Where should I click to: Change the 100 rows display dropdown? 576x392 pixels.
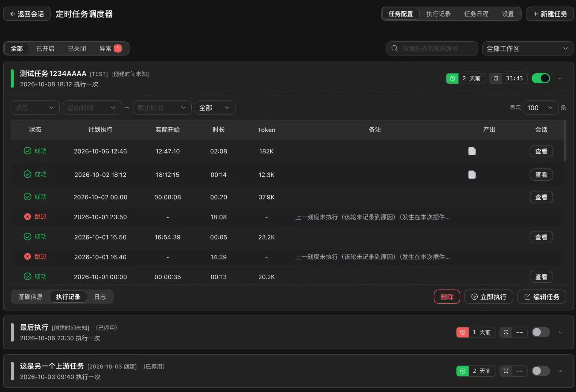(540, 108)
